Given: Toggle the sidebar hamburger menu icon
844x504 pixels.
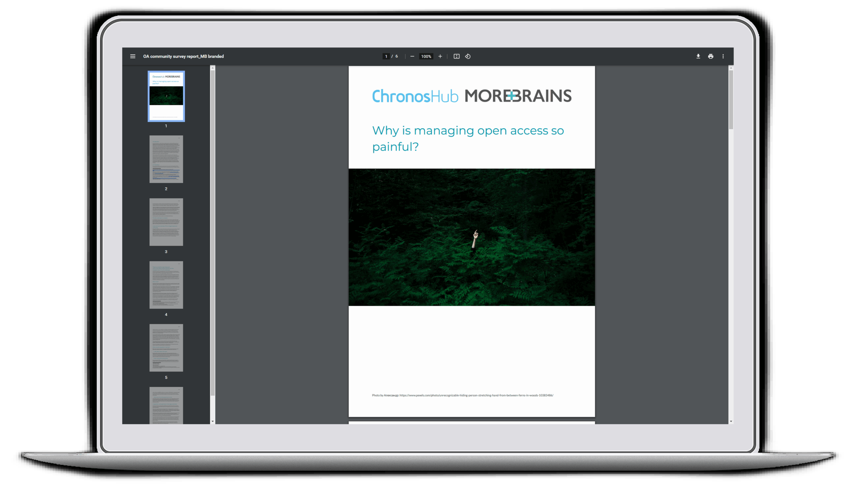Looking at the screenshot, I should pos(133,56).
